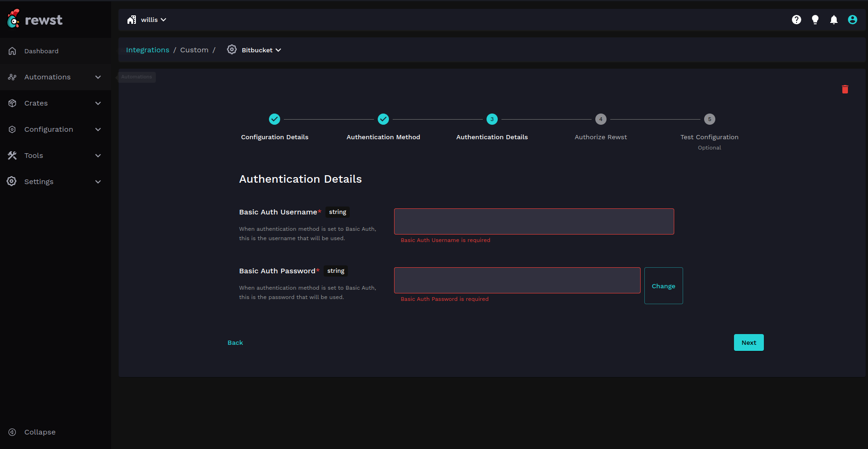This screenshot has width=868, height=449.
Task: Click the Basic Auth Username field
Action: pos(534,221)
